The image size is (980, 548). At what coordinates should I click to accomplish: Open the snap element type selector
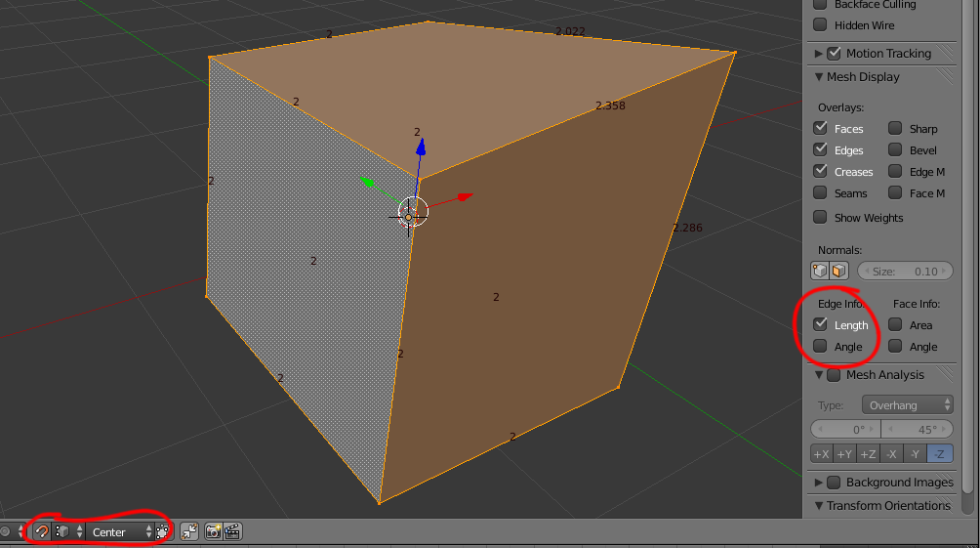click(x=69, y=531)
